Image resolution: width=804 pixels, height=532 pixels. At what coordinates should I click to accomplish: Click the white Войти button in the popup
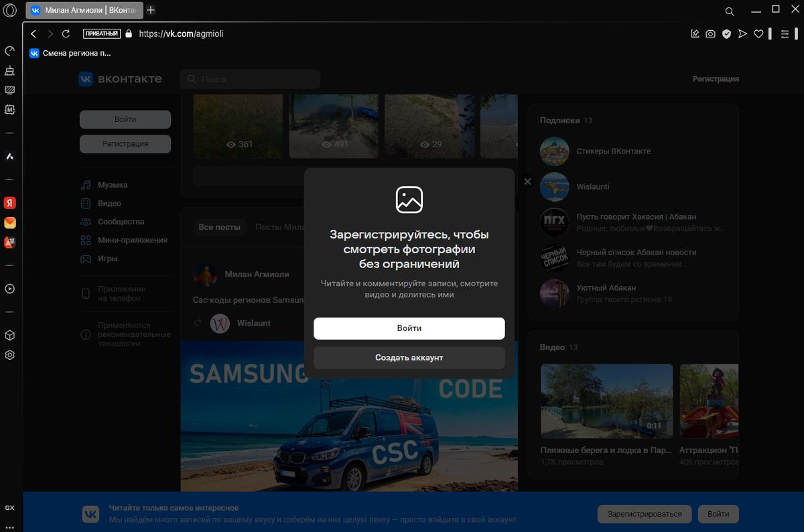[409, 328]
